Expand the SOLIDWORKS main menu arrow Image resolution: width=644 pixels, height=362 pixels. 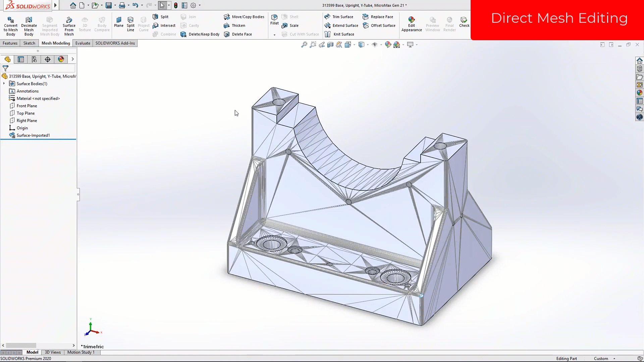coord(55,5)
